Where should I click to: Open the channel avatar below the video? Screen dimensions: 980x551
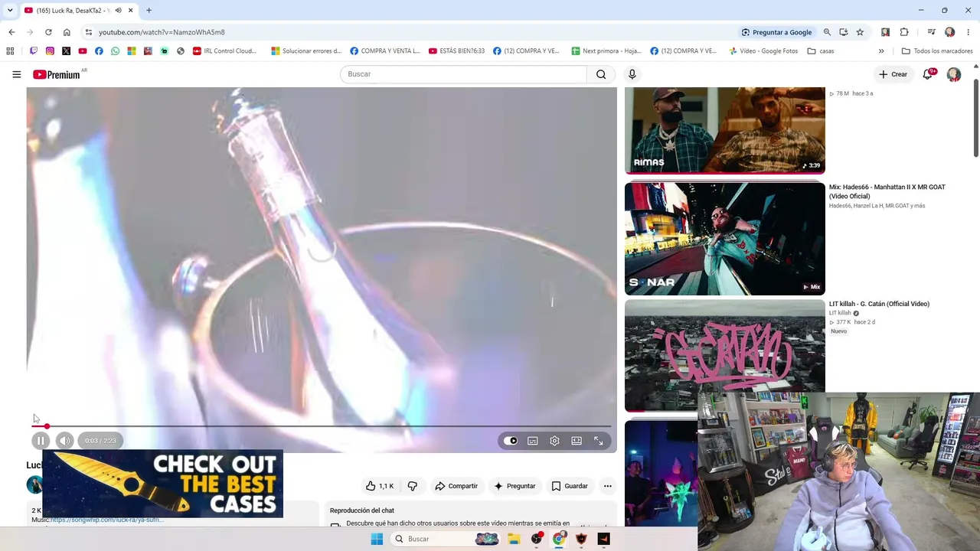pyautogui.click(x=34, y=484)
